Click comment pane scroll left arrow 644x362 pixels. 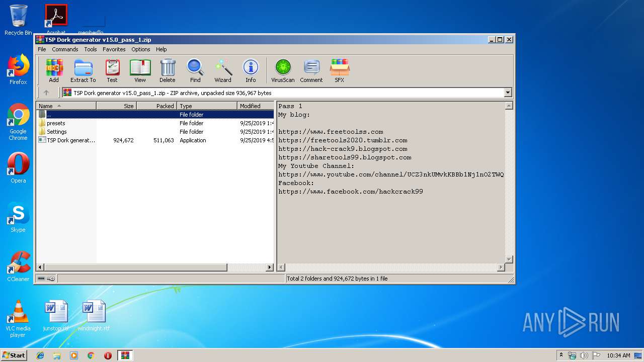coord(281,267)
